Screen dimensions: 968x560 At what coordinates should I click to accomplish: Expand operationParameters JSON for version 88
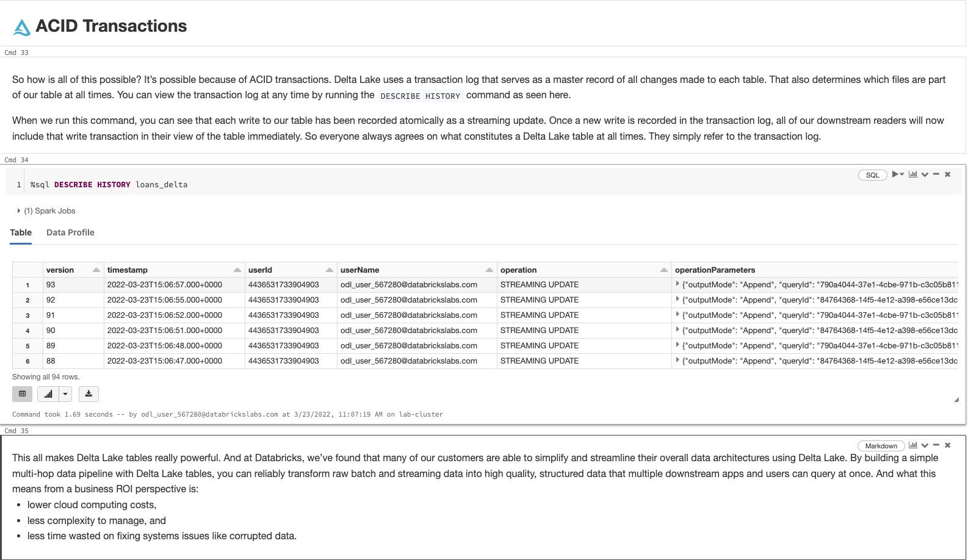677,361
